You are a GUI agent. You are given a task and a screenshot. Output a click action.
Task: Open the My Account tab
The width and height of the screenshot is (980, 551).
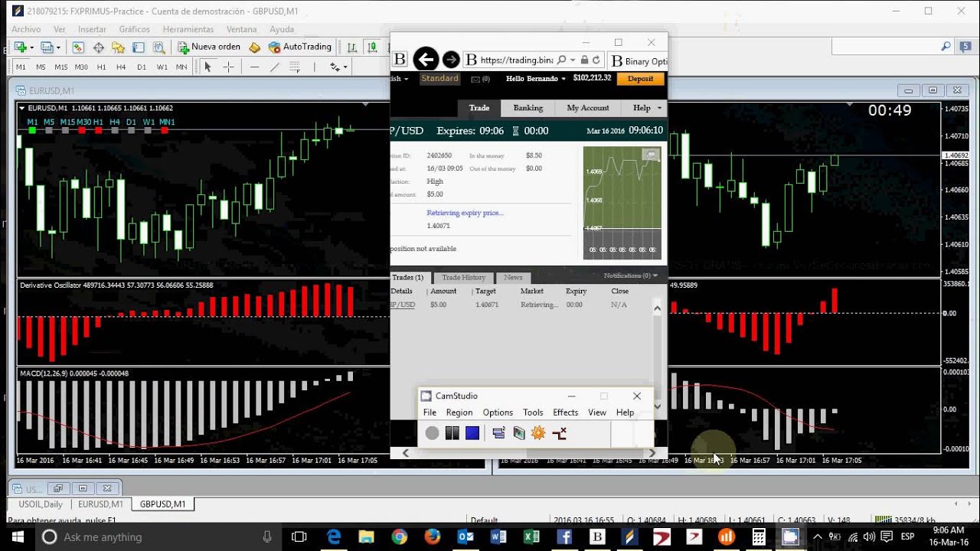(x=588, y=108)
